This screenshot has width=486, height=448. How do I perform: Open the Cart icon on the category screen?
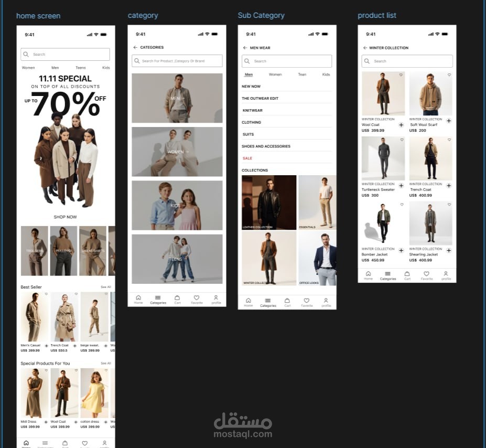pyautogui.click(x=177, y=297)
